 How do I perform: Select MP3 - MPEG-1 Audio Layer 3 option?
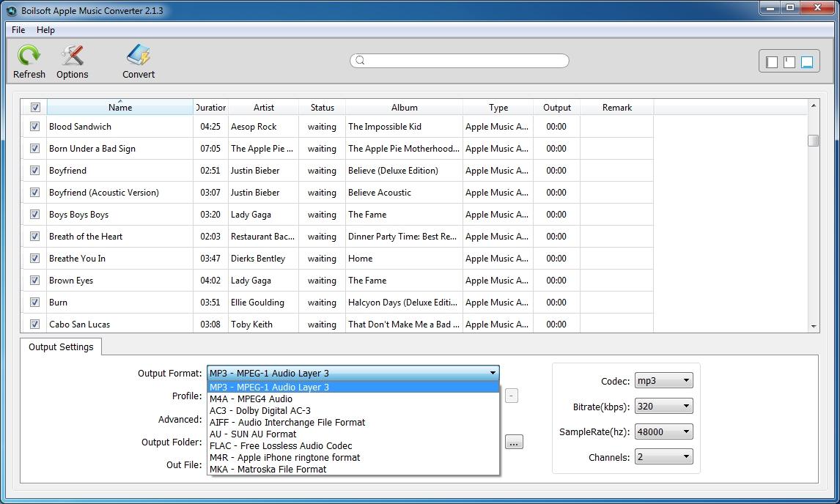(353, 388)
